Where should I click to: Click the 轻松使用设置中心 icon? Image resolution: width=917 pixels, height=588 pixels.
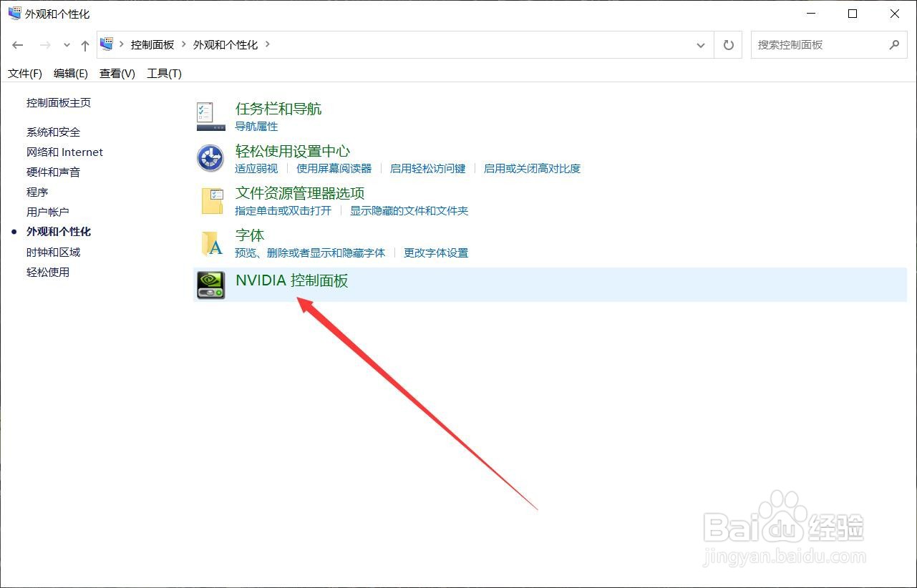[209, 158]
